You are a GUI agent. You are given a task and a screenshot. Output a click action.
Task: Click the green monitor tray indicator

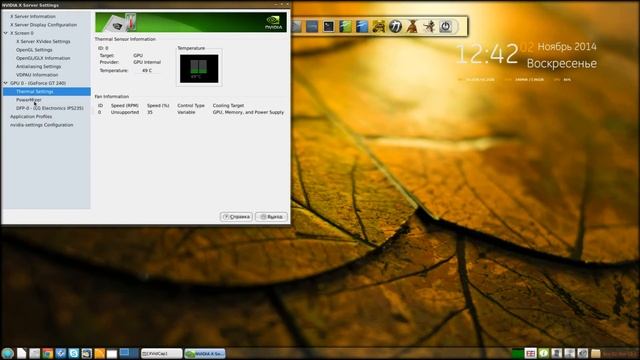(x=518, y=353)
